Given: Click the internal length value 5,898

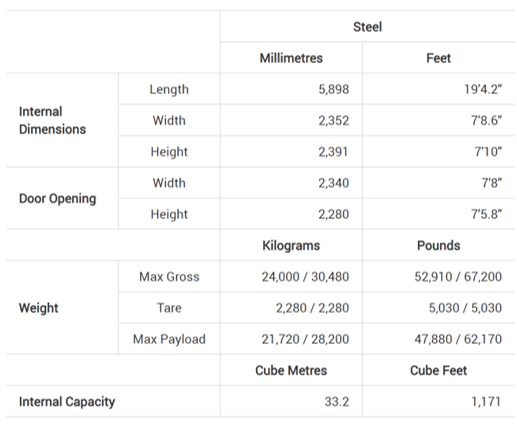Looking at the screenshot, I should click(334, 89).
